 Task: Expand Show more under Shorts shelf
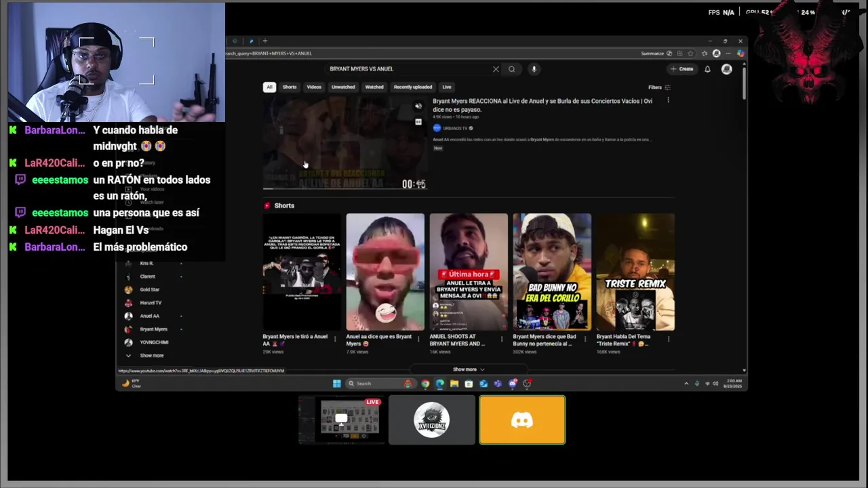click(x=469, y=369)
